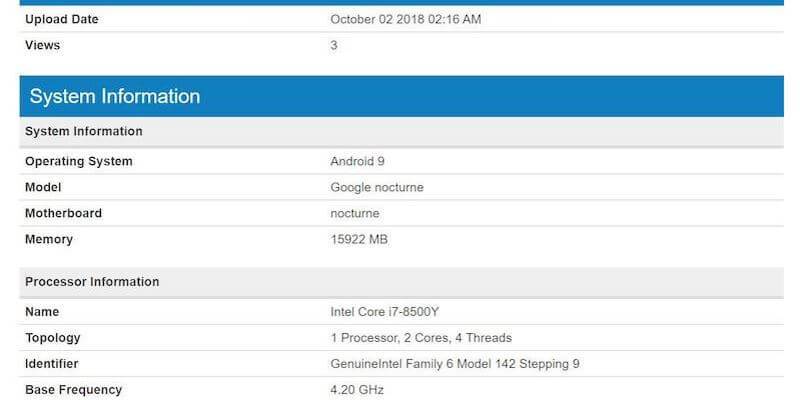Select the Memory row label
800x400 pixels.
(49, 240)
